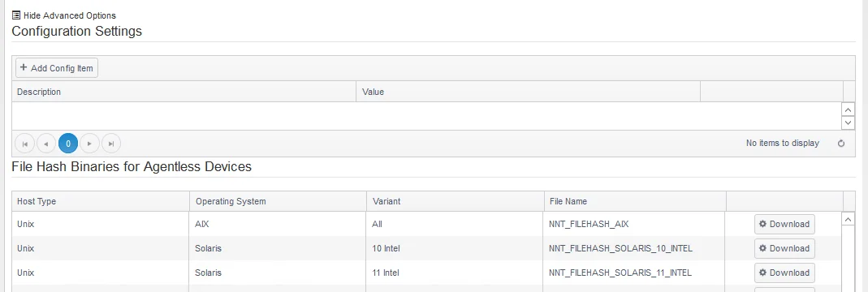Go to next page in config pager
Screen dimensions: 868x292
coord(89,144)
